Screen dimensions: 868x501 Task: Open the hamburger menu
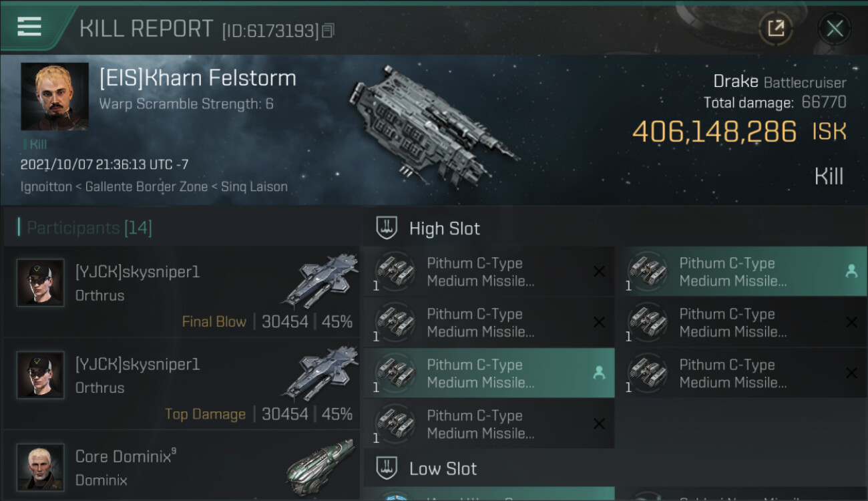point(29,27)
